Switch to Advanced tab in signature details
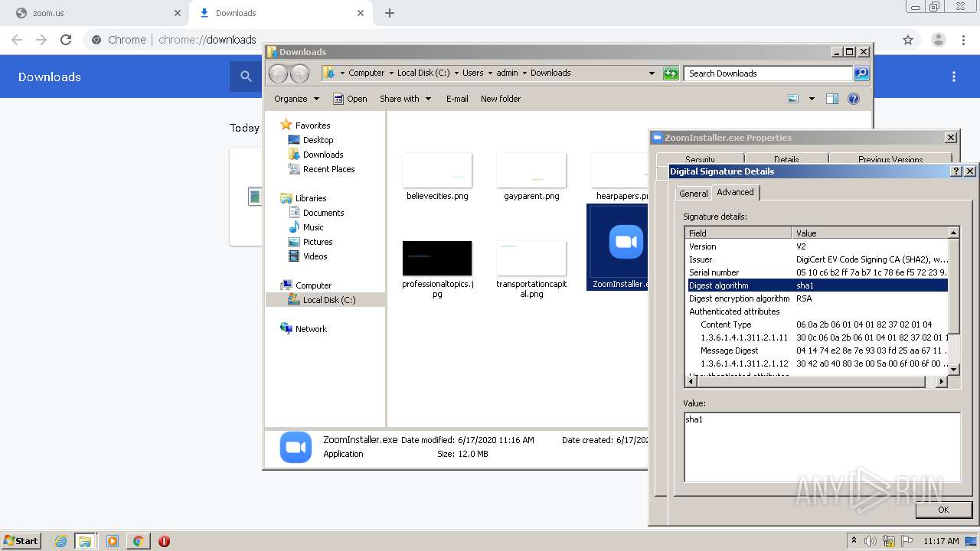Screen dimensions: 980x551 [735, 192]
